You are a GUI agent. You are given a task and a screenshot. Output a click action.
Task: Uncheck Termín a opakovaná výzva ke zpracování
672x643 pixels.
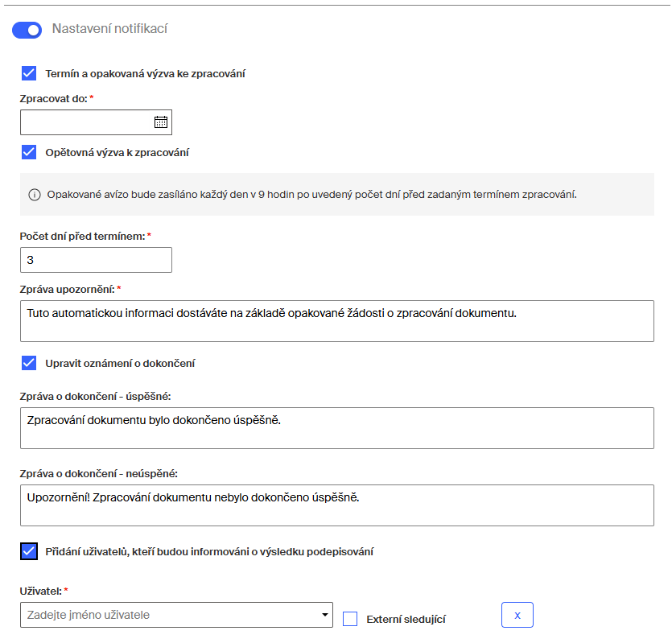tap(29, 73)
